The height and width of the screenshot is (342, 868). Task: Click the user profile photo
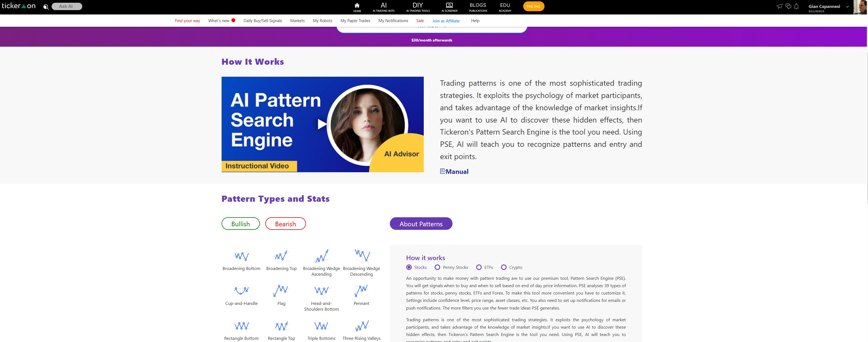pyautogui.click(x=860, y=7)
